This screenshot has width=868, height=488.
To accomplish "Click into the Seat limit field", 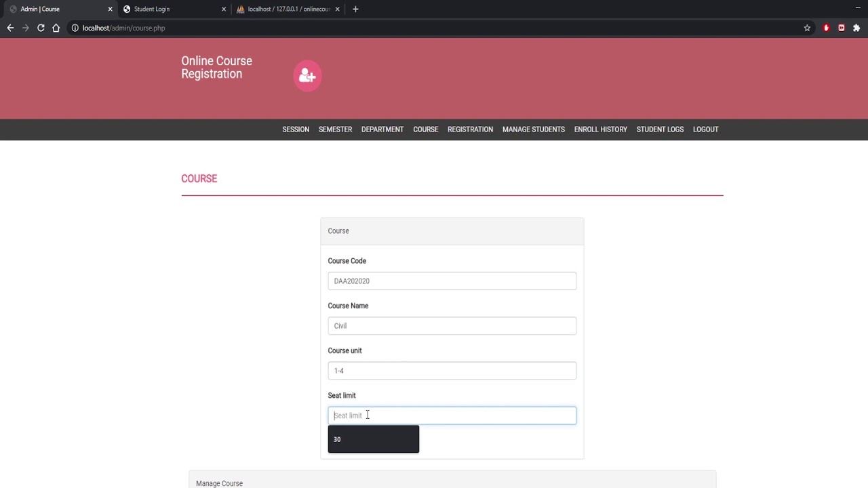I will click(x=452, y=415).
